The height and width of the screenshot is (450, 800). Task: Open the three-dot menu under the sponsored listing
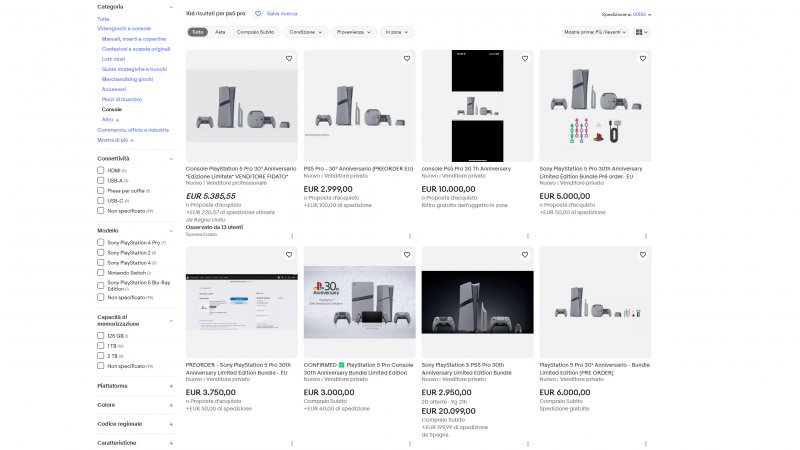click(292, 236)
